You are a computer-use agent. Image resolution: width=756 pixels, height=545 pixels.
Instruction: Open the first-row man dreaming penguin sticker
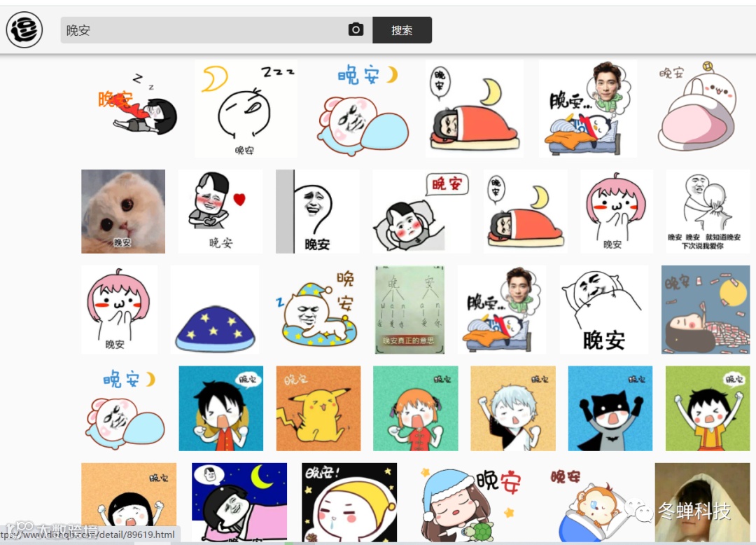[x=588, y=109]
